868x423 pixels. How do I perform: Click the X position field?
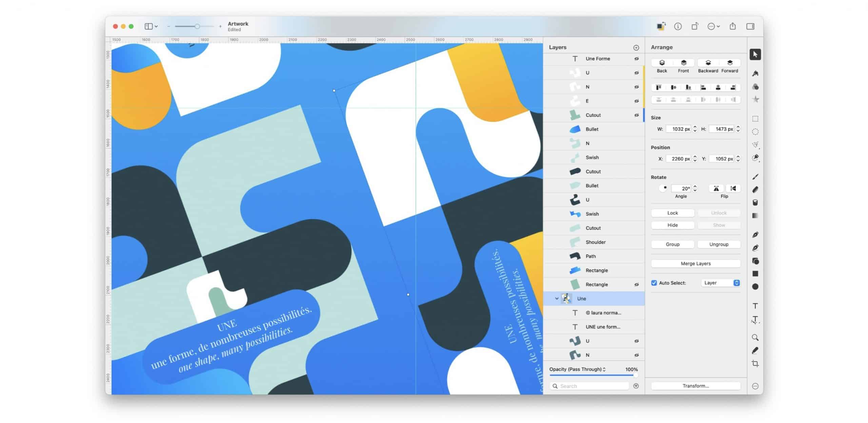tap(679, 159)
